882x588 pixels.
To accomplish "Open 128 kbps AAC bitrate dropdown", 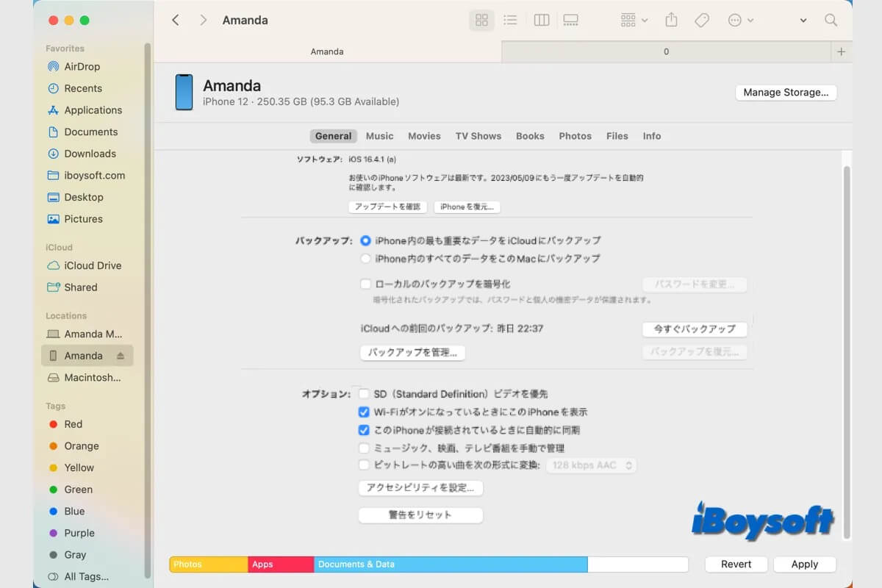I will [591, 465].
